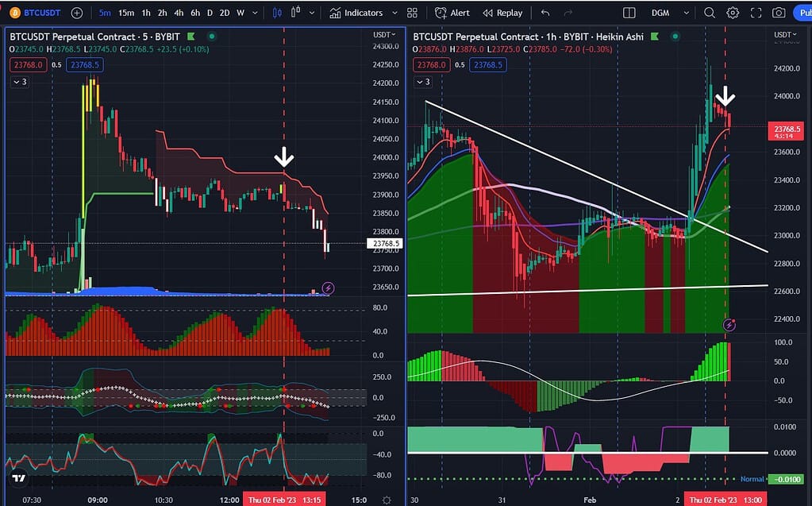Expand the DGM layout dropdown arrow
This screenshot has height=506, width=812.
coord(686,13)
